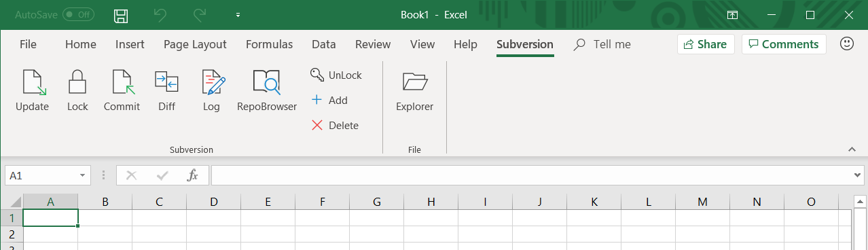Toggle the AutoSave switch
868x250 pixels.
[x=78, y=14]
